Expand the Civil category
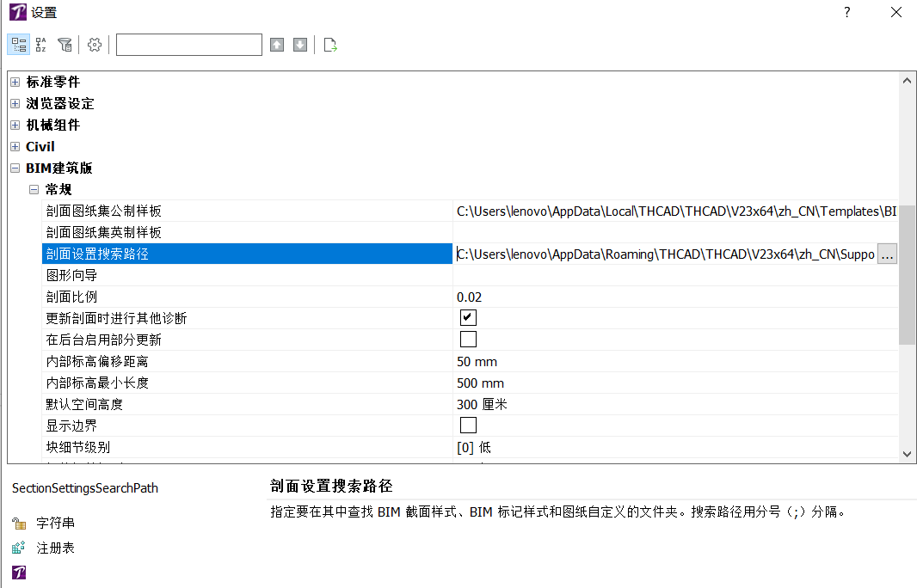The width and height of the screenshot is (917, 588). point(15,147)
